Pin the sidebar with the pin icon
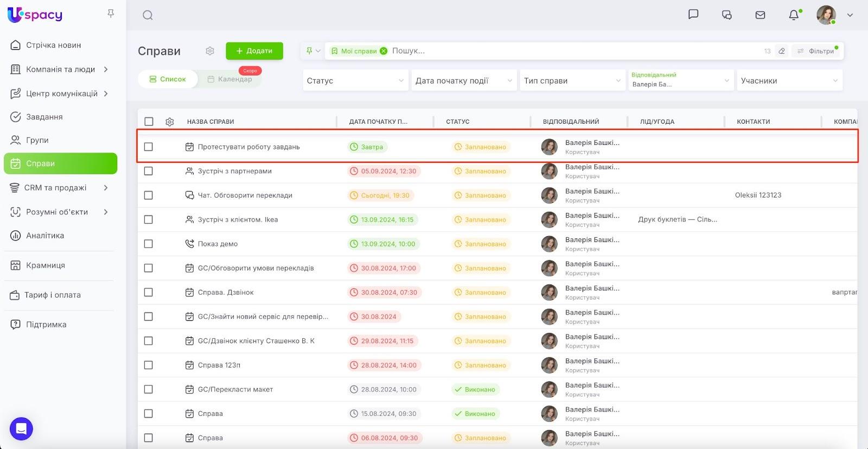 111,14
